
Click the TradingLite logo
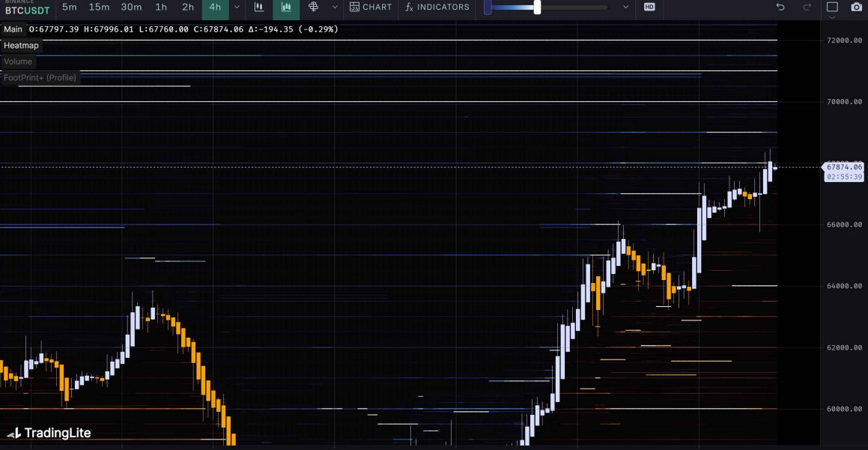pos(49,433)
